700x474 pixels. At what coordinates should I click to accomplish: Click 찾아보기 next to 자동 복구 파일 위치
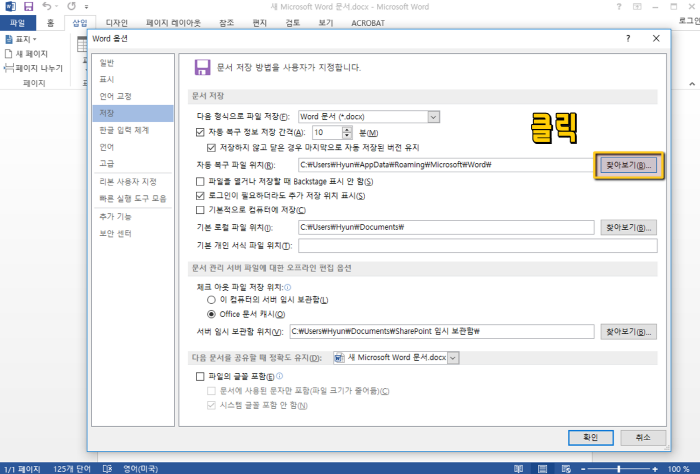point(629,165)
